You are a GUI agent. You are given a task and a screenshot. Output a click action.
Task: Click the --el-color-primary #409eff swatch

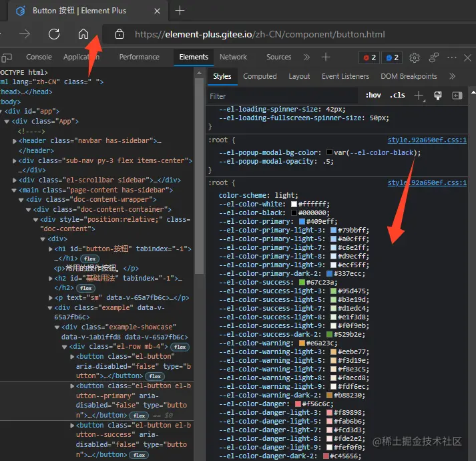[x=302, y=222]
